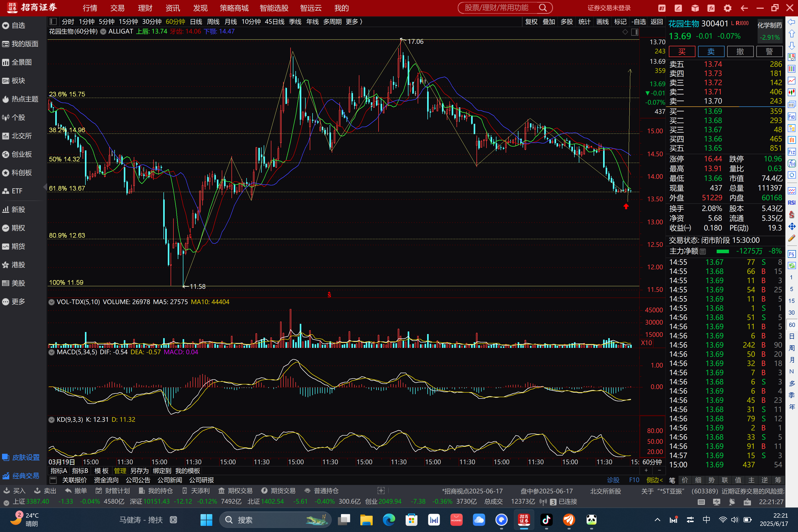Open the BT tool icon in title bar
The width and height of the screenshot is (798, 532).
tap(662, 8)
